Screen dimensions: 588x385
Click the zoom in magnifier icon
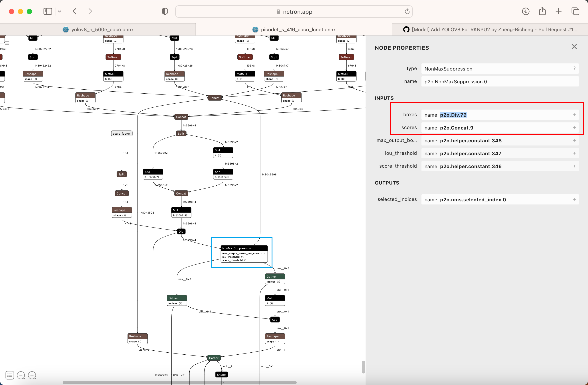coord(21,375)
